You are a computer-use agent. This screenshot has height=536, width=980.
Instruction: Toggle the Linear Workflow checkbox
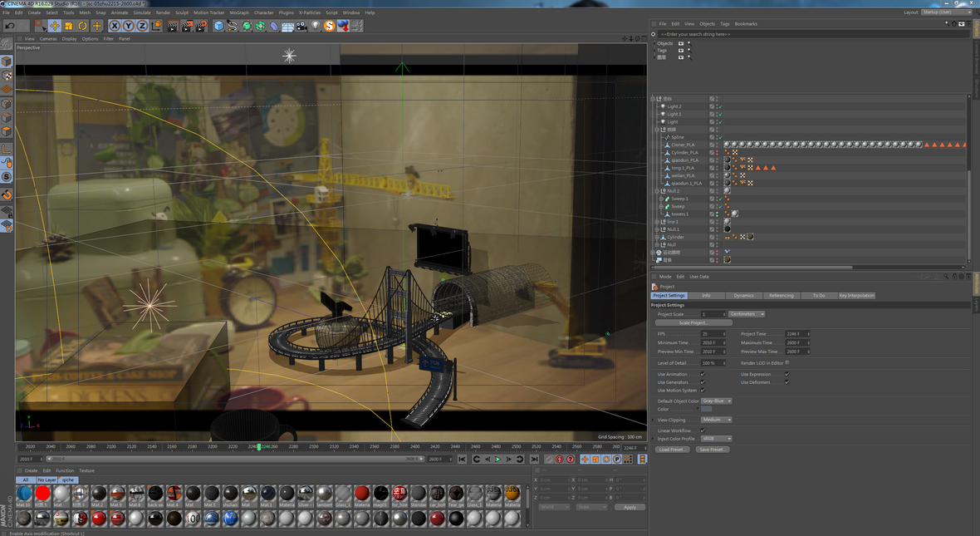(703, 430)
